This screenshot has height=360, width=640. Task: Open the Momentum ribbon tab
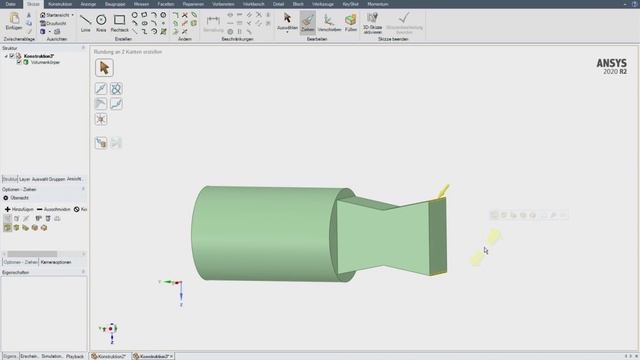[378, 4]
